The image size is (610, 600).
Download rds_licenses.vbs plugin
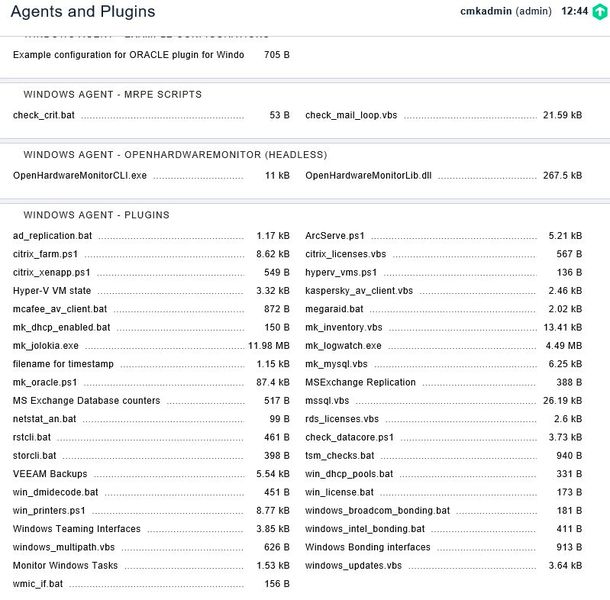click(342, 419)
